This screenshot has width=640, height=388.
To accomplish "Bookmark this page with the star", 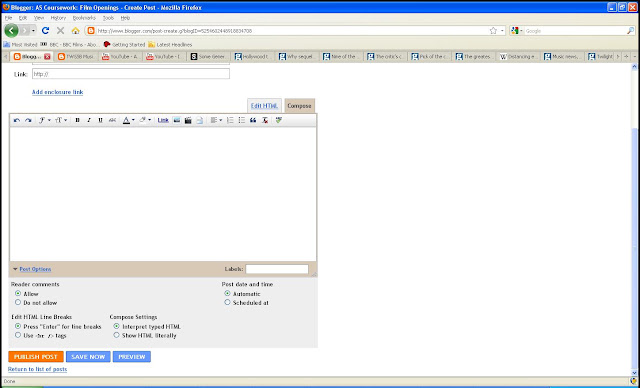I will pos(493,31).
